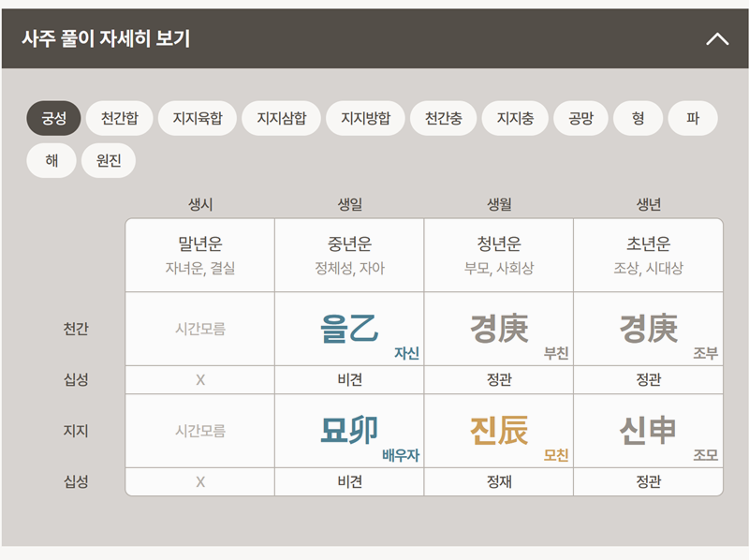Click the 배우자 label

click(x=401, y=455)
